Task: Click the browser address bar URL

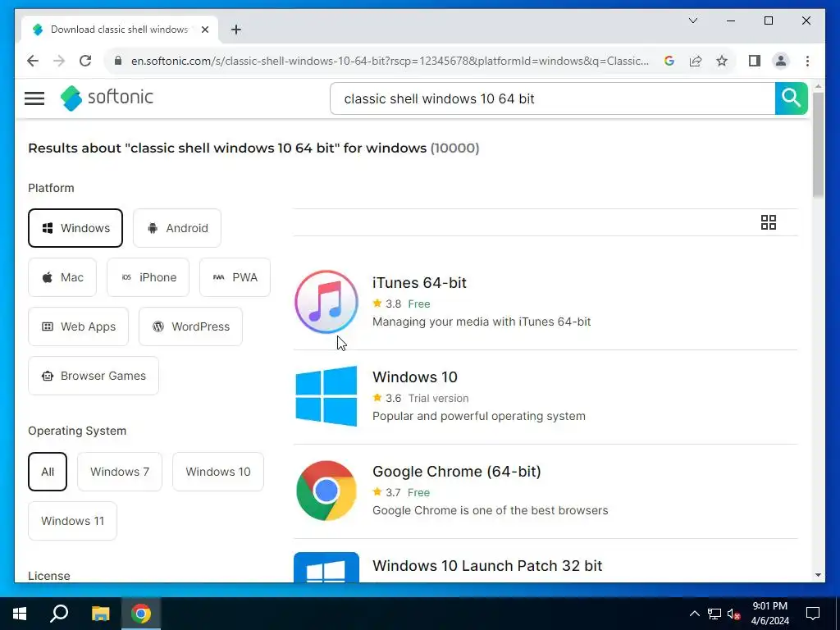Action: (x=390, y=61)
